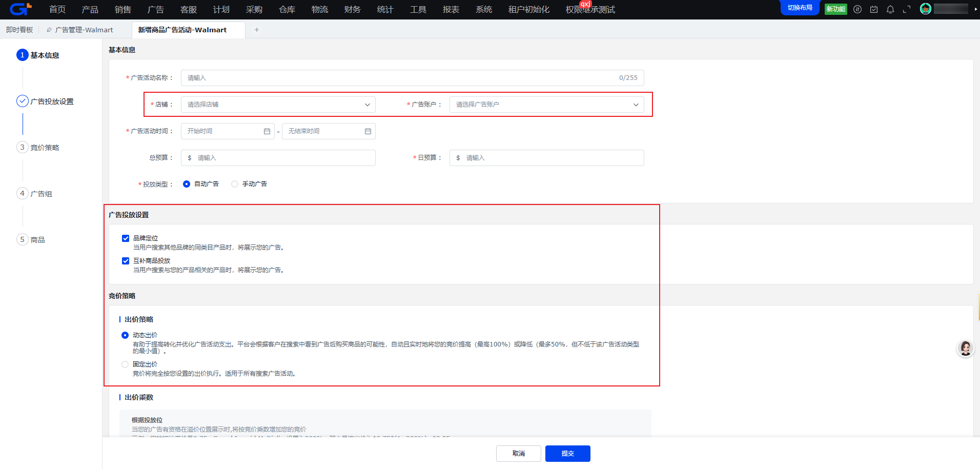Open 系统 menu
This screenshot has height=469, width=980.
coord(484,9)
